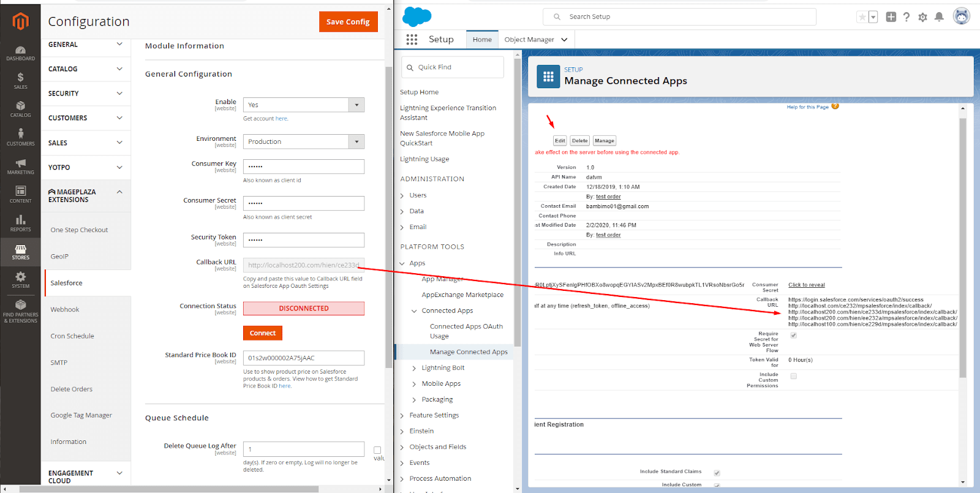Switch to Object Manager tab
980x493 pixels.
click(529, 39)
